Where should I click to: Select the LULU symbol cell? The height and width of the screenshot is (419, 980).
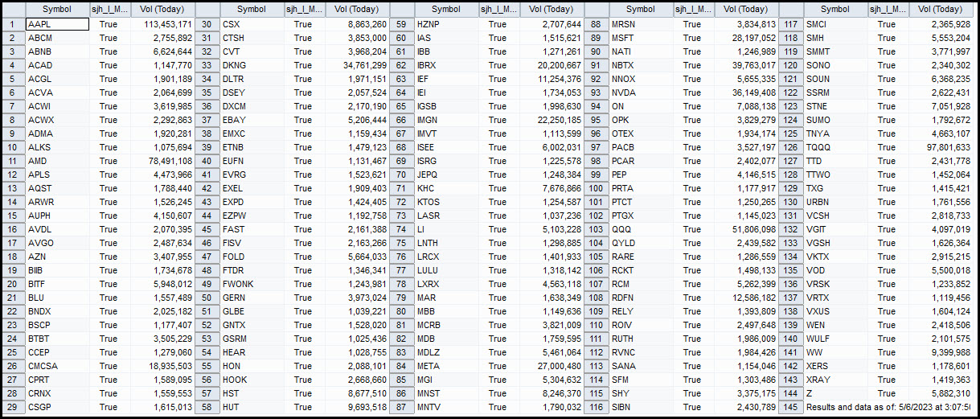[446, 270]
